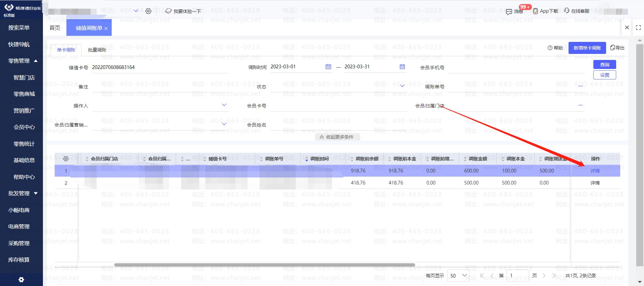Click the 导出 export icon
644x286 pixels.
pos(612,48)
